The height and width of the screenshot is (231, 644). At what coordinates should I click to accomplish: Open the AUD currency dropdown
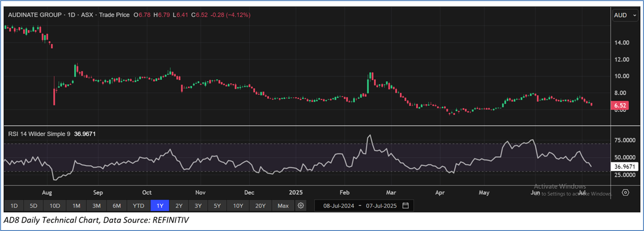pyautogui.click(x=625, y=15)
